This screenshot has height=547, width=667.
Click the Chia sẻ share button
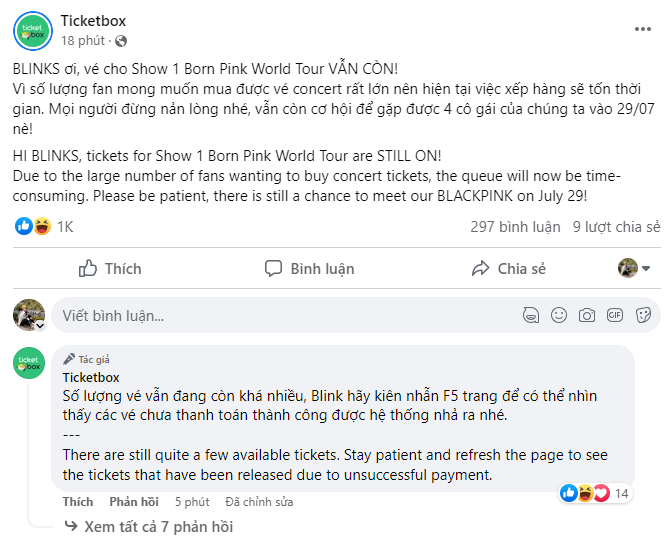(508, 268)
